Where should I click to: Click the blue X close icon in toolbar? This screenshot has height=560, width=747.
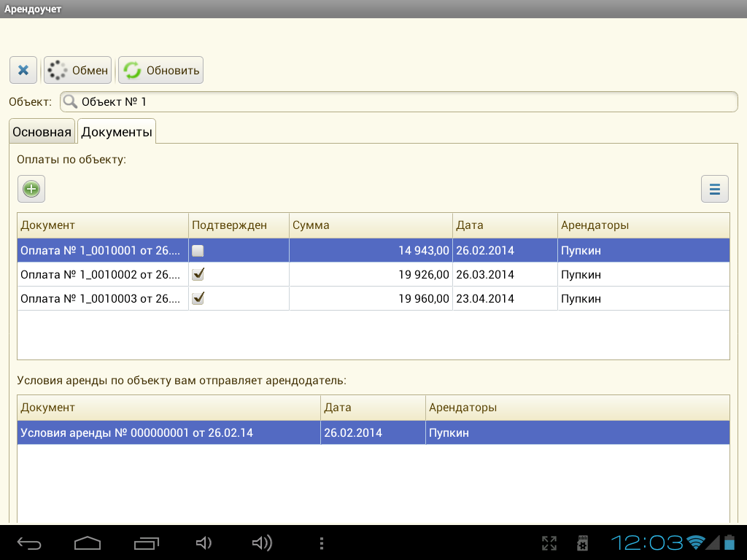[x=23, y=71]
